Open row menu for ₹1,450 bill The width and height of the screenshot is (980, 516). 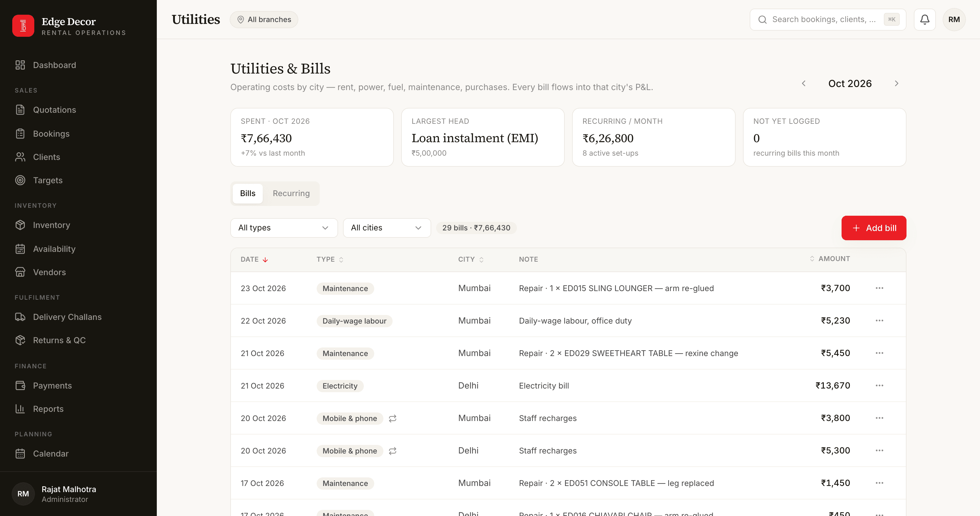click(x=879, y=483)
